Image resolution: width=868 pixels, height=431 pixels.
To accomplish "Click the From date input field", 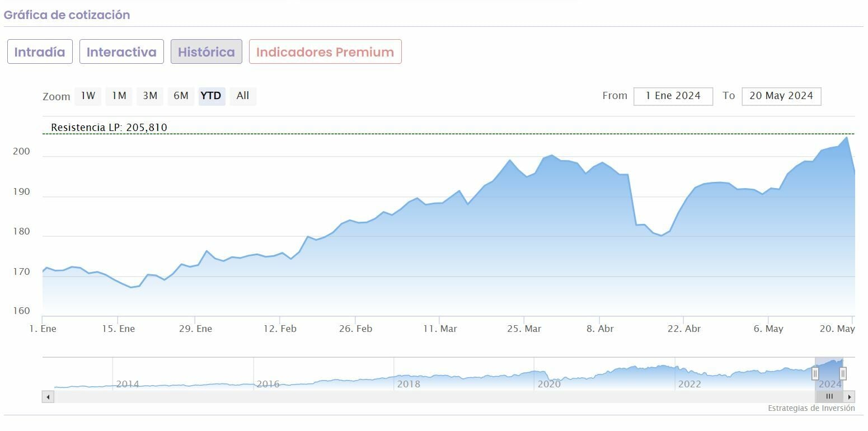I will [673, 96].
